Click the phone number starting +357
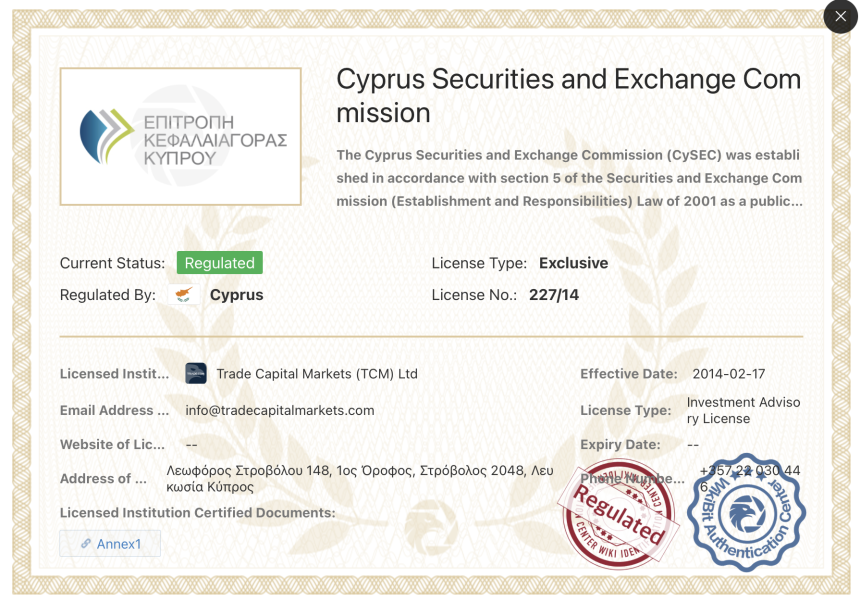Screen dimensions: 860x602 (x=750, y=471)
